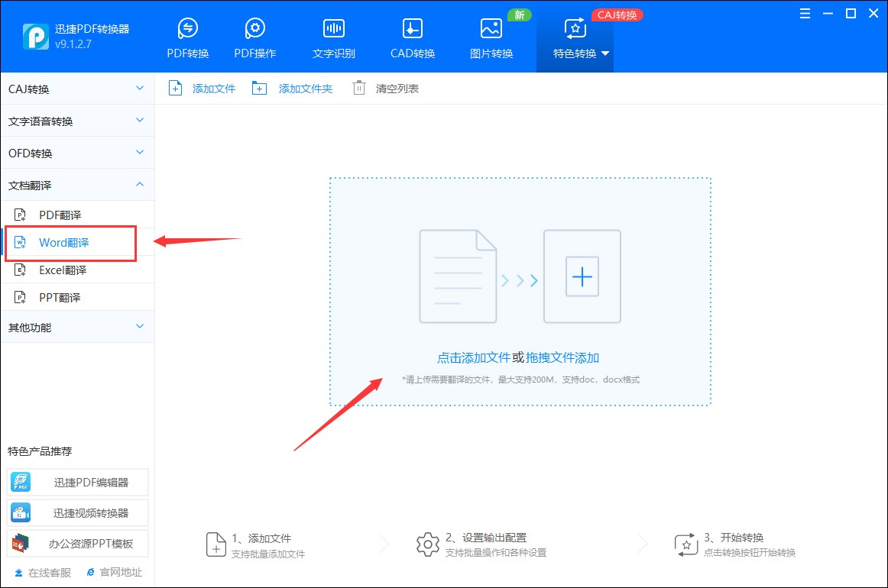Screen dimensions: 888x588
Task: Select the Excel翻译 sidebar item
Action: pos(78,270)
